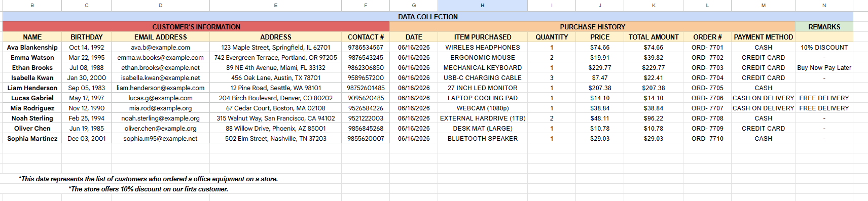
Task: Select the PAYMENT METHOD heading cell
Action: 763,37
